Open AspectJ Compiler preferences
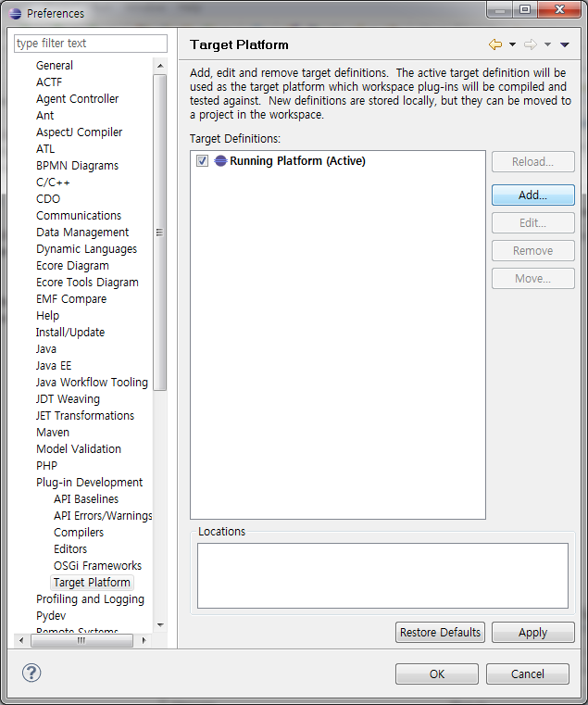Viewport: 588px width, 705px height. [x=79, y=132]
